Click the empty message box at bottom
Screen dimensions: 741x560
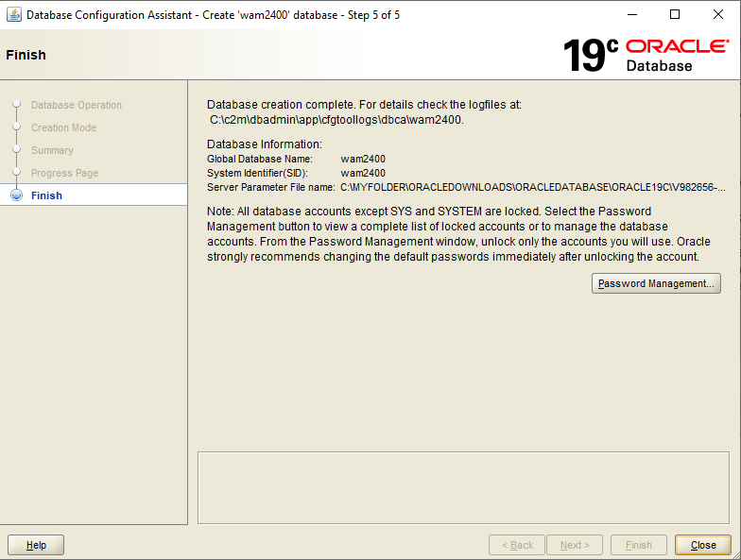(x=463, y=487)
